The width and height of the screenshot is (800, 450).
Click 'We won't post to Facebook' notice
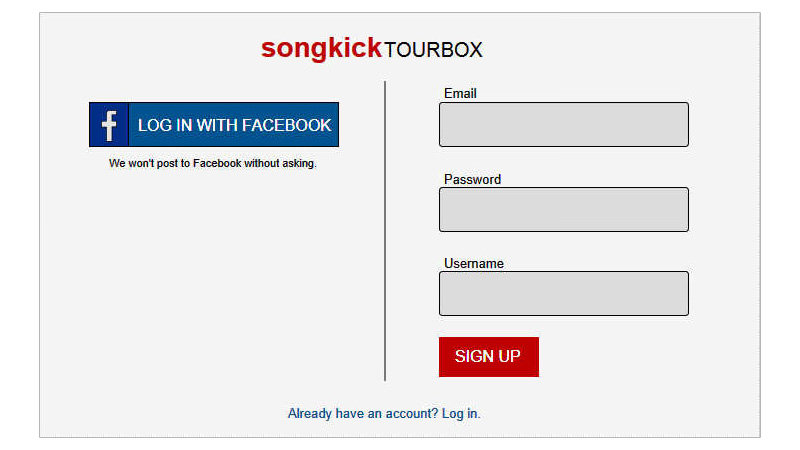click(213, 163)
